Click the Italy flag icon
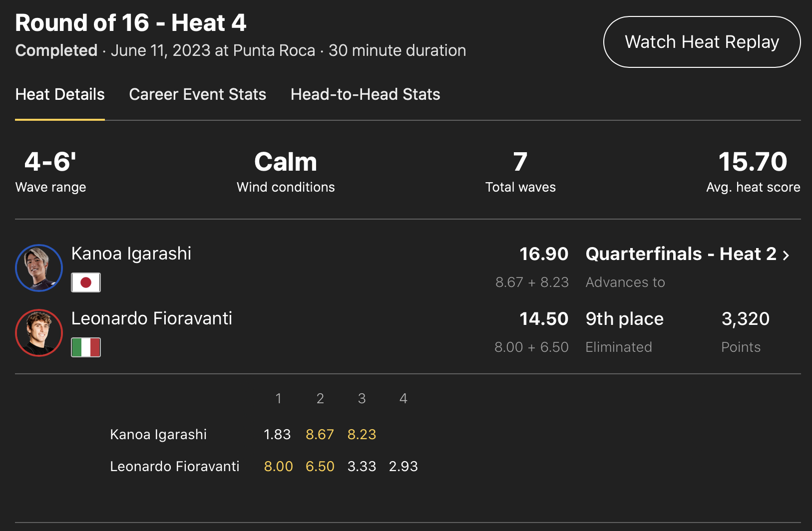812x531 pixels. tap(86, 347)
